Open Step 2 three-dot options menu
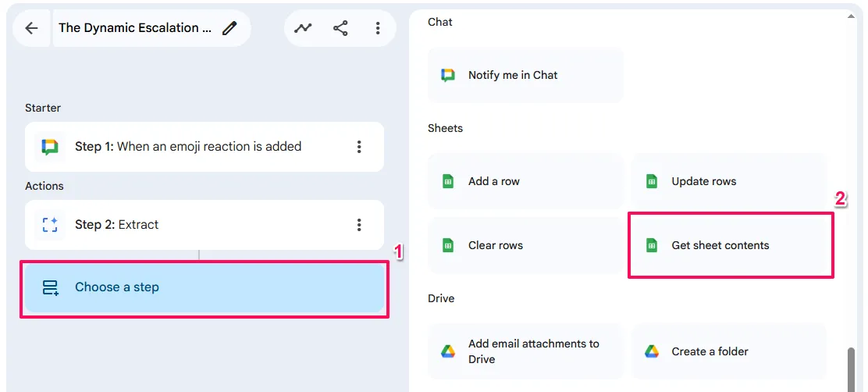The width and height of the screenshot is (868, 392). [359, 225]
